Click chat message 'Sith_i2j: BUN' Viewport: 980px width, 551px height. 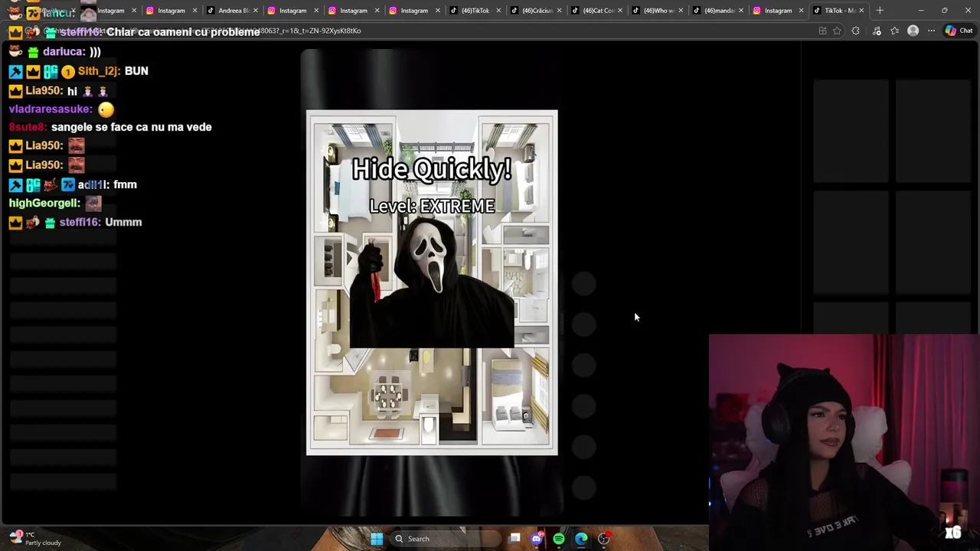tap(78, 71)
